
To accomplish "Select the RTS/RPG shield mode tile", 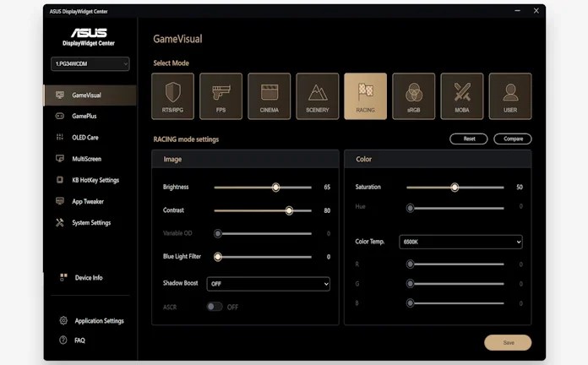I will click(172, 96).
